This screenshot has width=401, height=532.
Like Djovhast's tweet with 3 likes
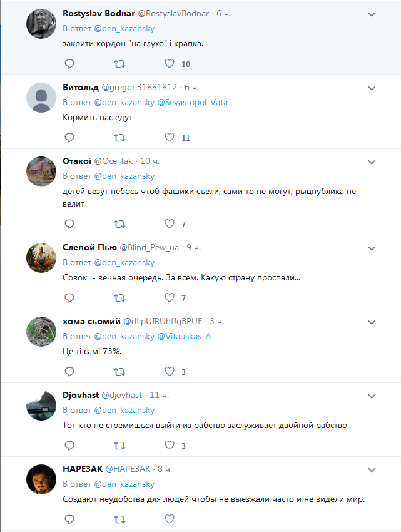click(x=169, y=446)
